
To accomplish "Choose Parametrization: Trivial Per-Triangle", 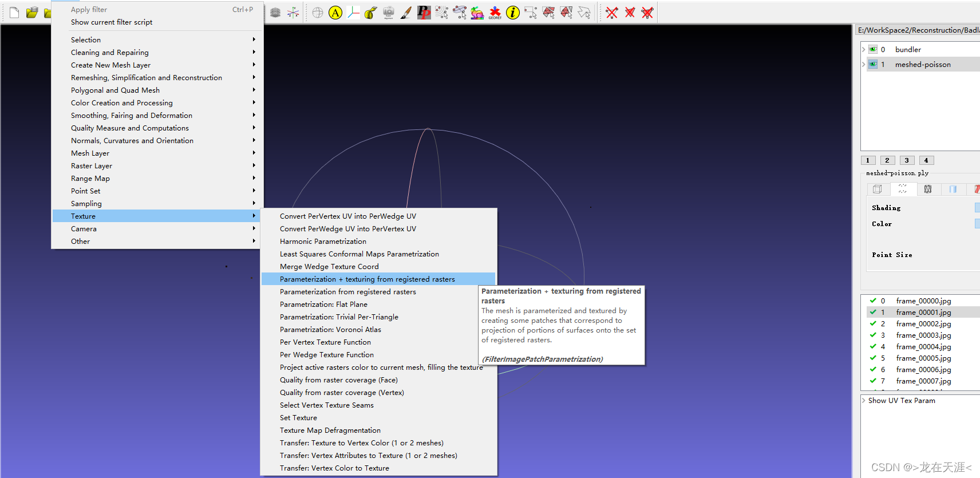I will click(x=378, y=317).
